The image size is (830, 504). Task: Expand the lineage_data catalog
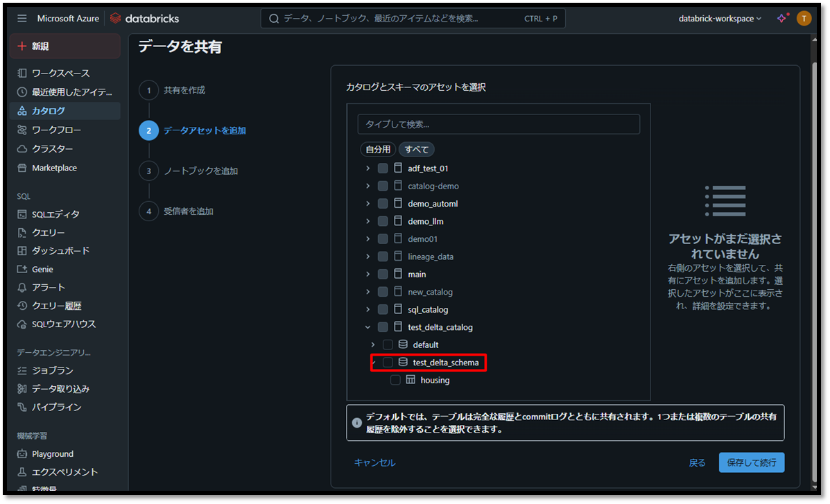[368, 257]
